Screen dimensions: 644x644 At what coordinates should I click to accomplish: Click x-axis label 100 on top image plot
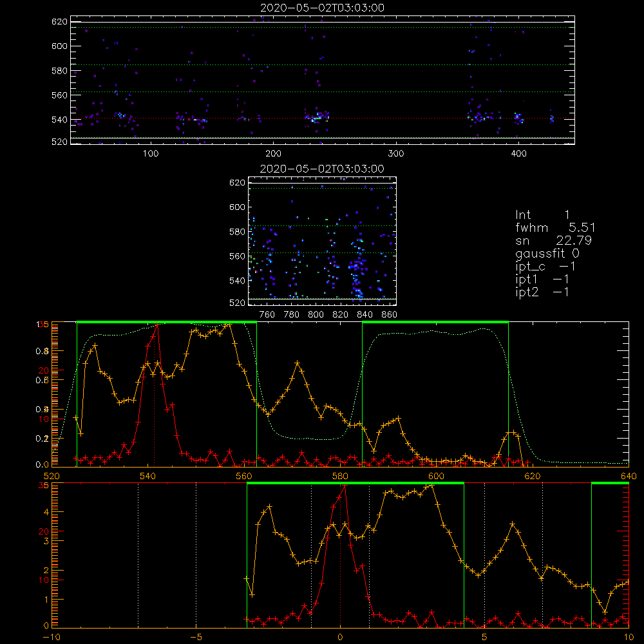point(151,154)
